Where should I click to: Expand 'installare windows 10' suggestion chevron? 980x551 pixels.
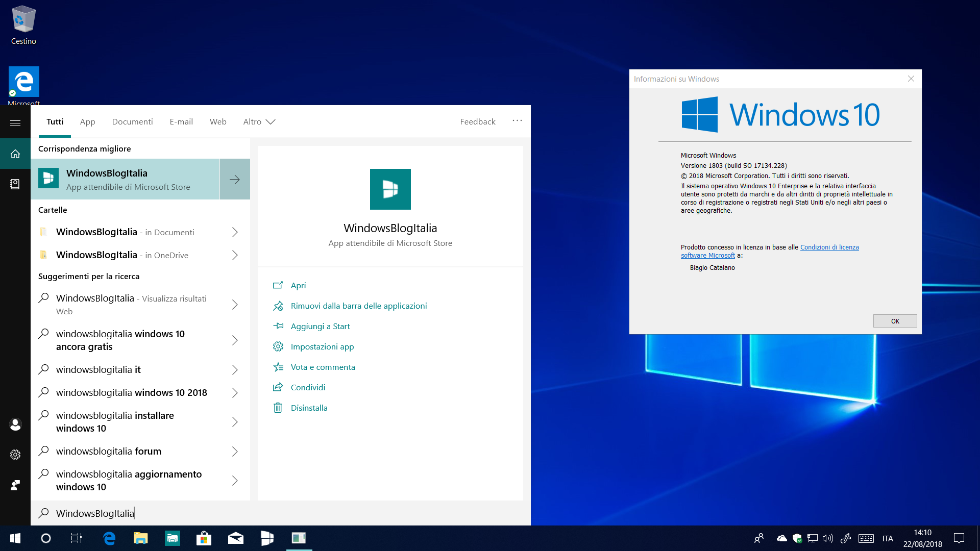pos(235,422)
